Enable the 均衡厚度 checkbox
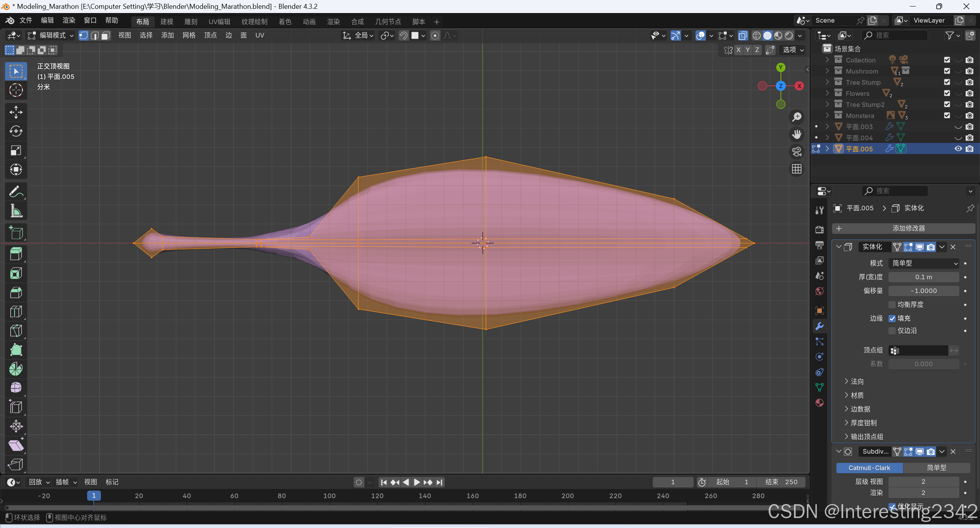This screenshot has height=528, width=980. tap(892, 305)
